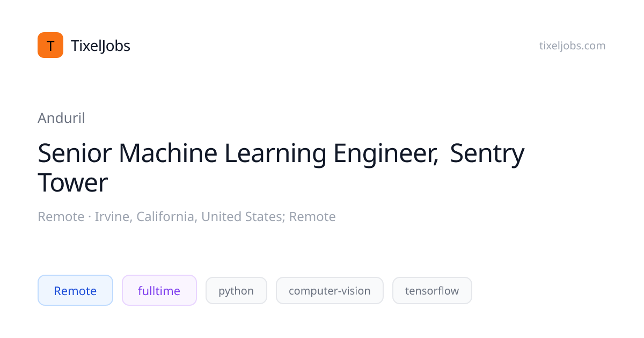Image resolution: width=644 pixels, height=338 pixels.
Task: Visit the tixeljobs.com link
Action: click(x=572, y=46)
